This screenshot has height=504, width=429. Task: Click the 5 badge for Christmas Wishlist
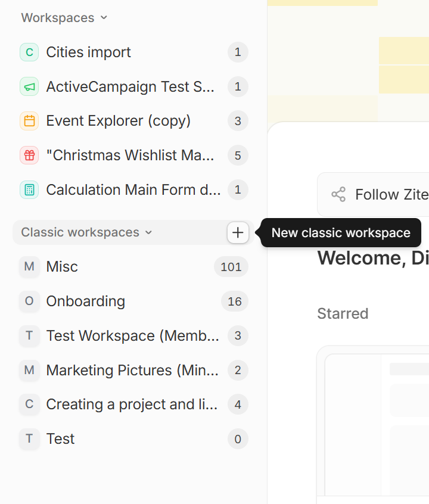tap(238, 155)
